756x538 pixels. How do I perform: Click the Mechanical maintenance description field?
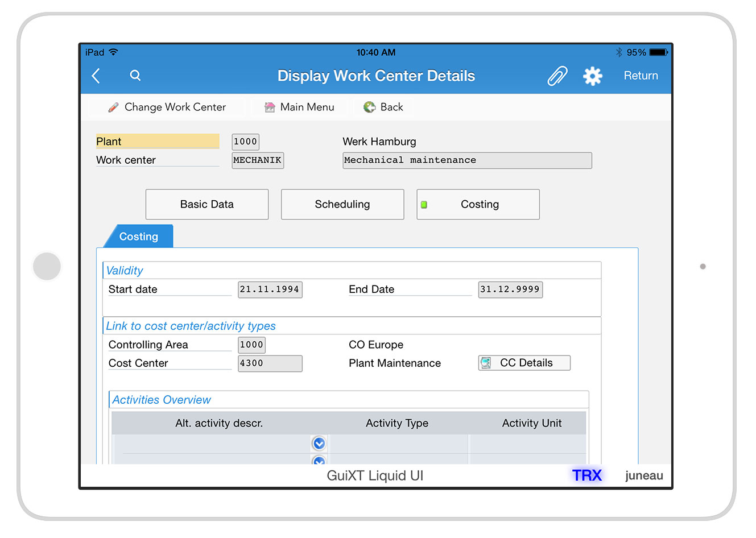coord(466,160)
